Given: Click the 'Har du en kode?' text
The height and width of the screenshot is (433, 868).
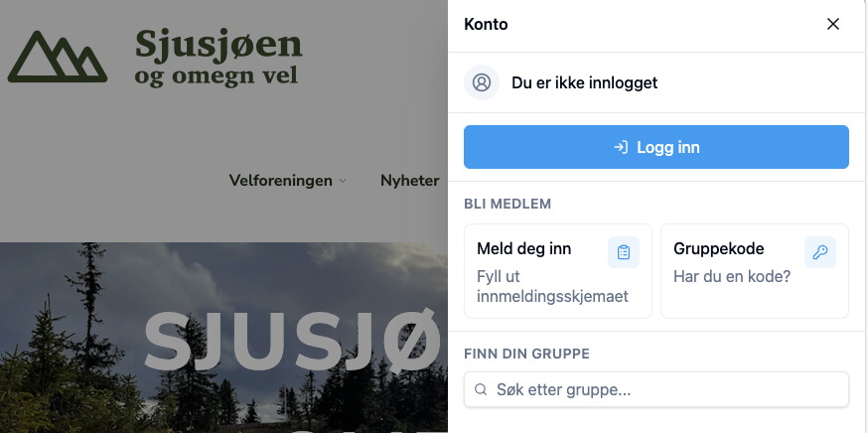Looking at the screenshot, I should (732, 276).
